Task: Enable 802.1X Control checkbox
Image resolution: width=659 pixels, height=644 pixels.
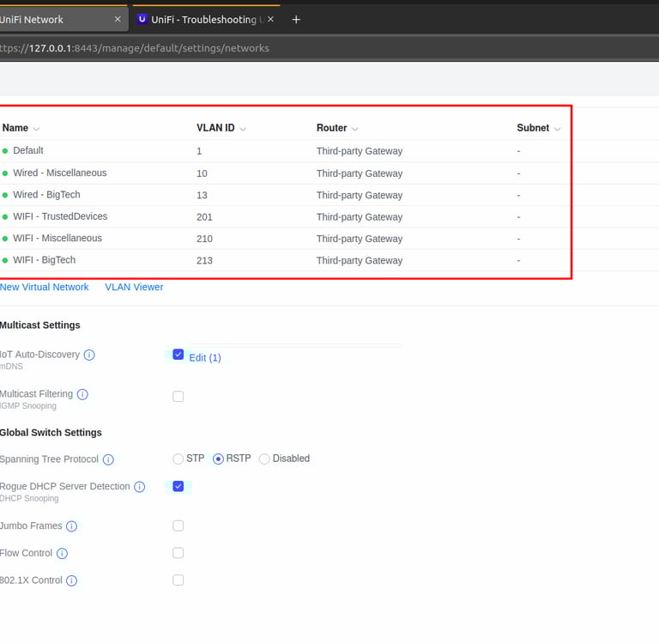Action: coord(178,580)
